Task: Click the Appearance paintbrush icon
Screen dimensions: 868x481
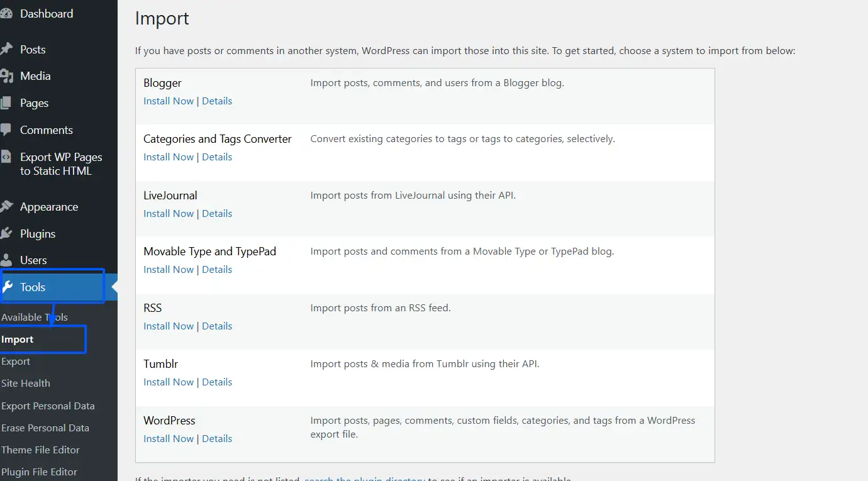Action: click(x=6, y=207)
